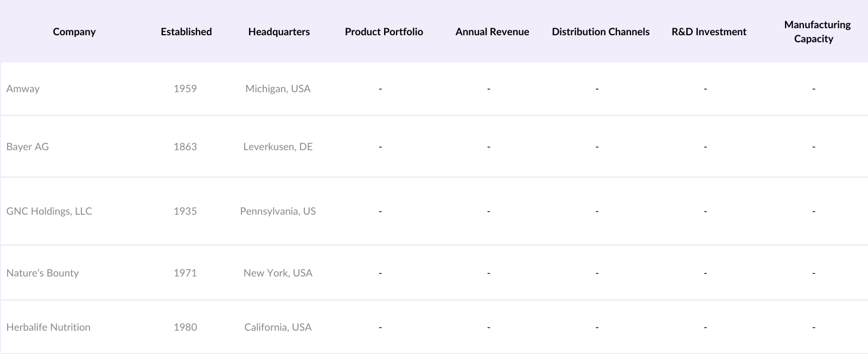
Task: Click the Company column header
Action: pos(74,31)
